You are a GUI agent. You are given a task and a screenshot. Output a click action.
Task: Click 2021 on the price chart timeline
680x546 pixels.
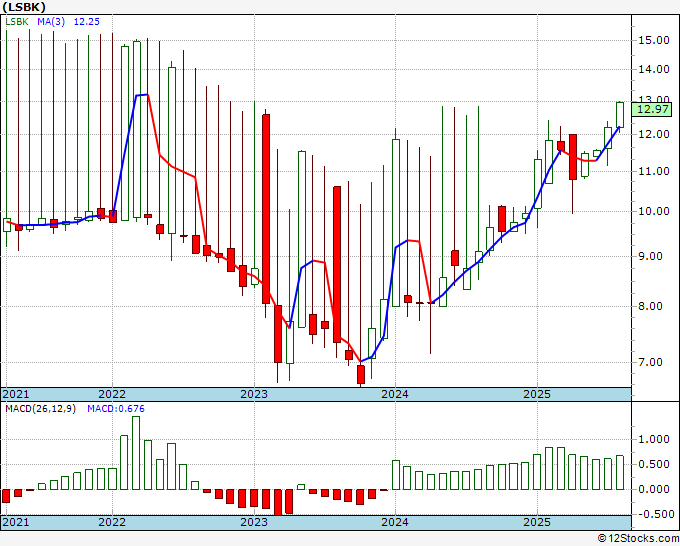click(x=16, y=394)
